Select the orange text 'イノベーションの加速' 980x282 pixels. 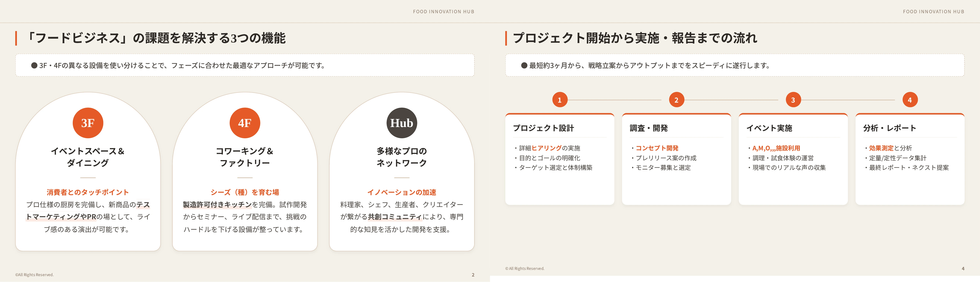402,192
